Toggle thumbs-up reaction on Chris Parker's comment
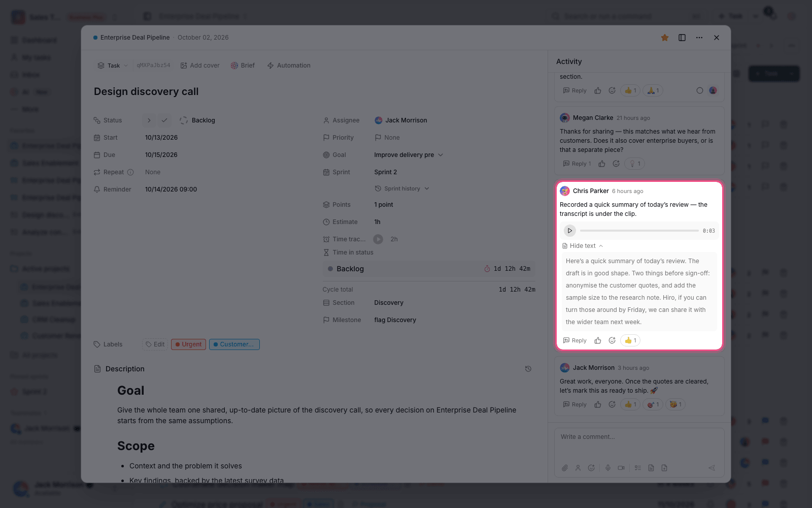 click(630, 340)
